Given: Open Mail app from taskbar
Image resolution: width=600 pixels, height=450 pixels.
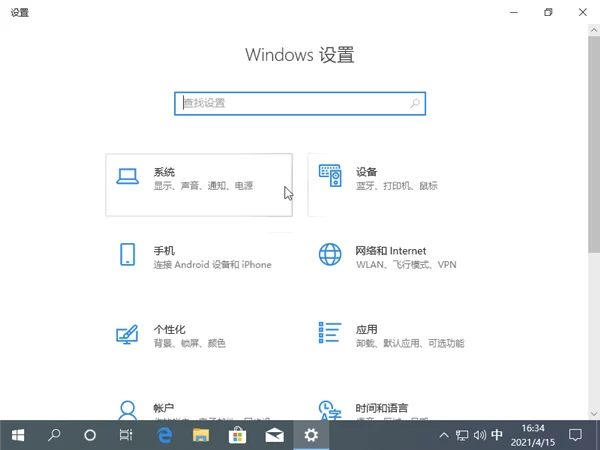Looking at the screenshot, I should tap(274, 435).
